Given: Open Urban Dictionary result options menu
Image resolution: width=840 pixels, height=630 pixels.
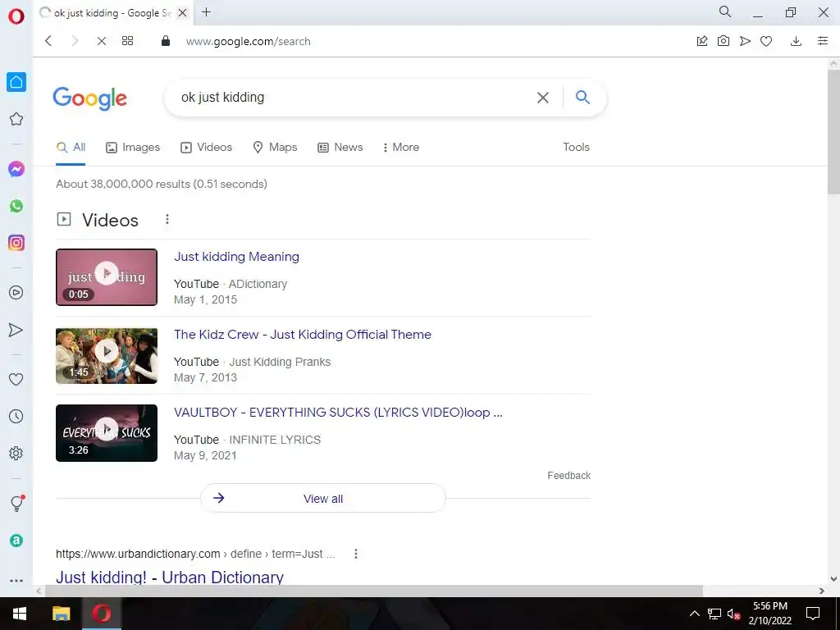Looking at the screenshot, I should click(x=356, y=554).
